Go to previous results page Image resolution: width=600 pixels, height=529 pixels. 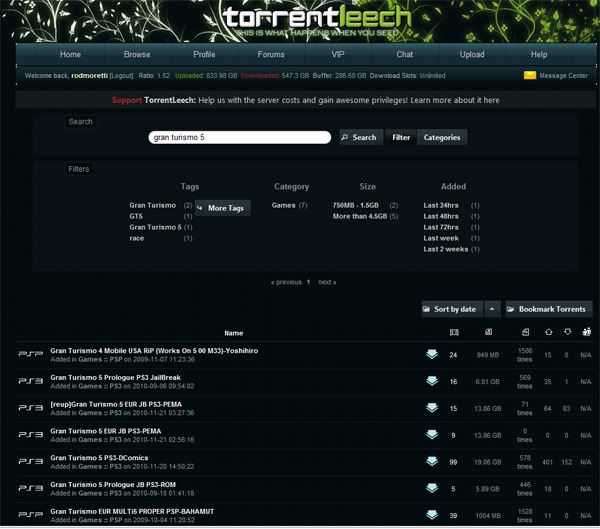[x=286, y=282]
